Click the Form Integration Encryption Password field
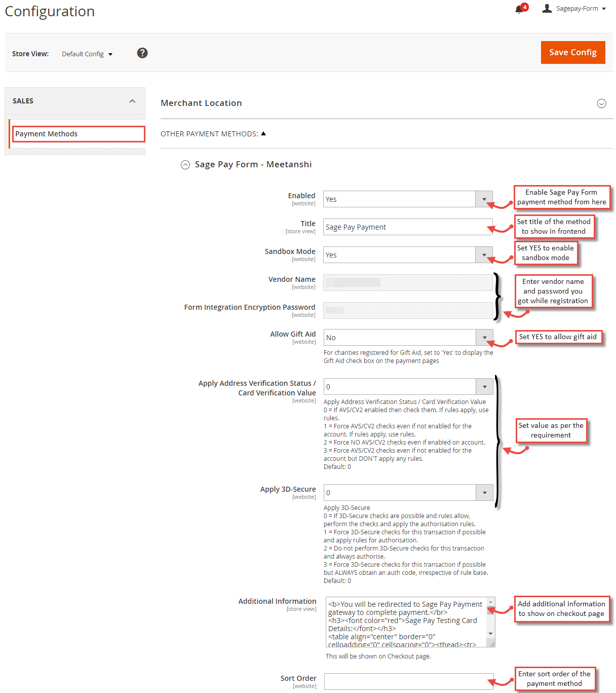The width and height of the screenshot is (616, 693). [x=408, y=311]
